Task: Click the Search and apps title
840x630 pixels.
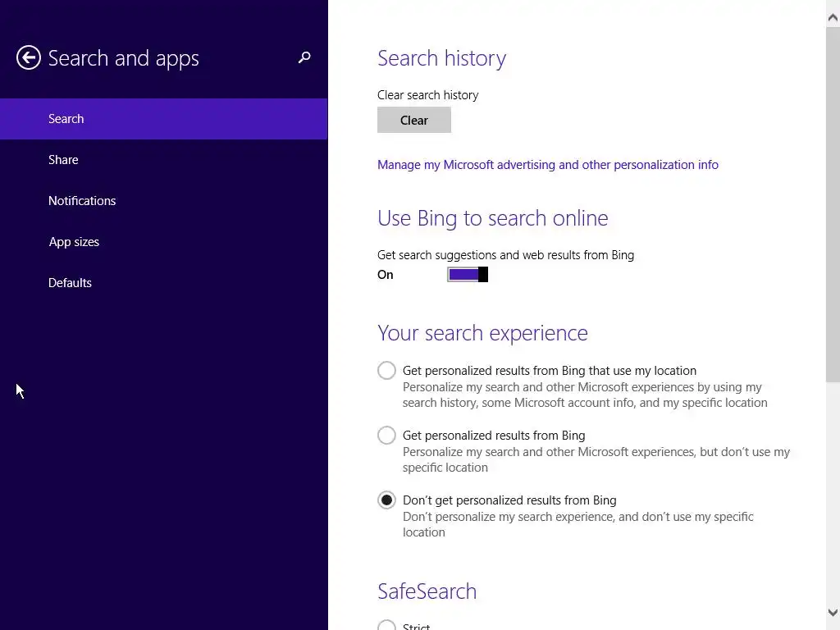Action: coord(123,58)
